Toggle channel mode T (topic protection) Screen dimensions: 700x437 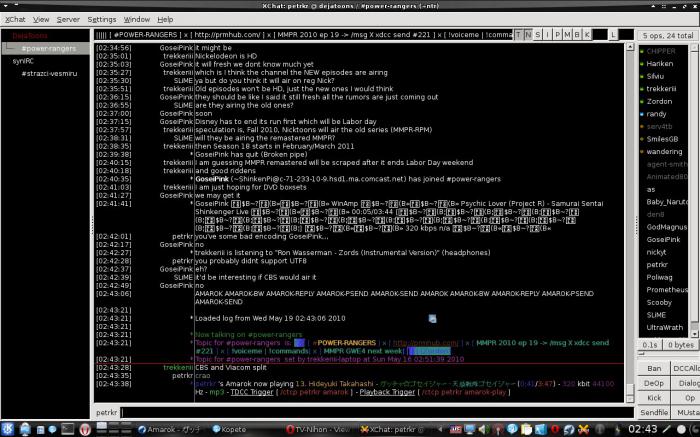(x=518, y=35)
